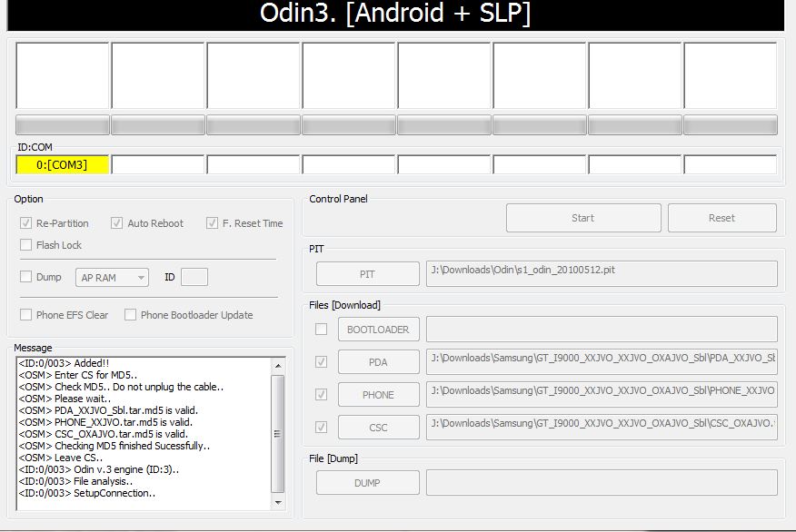Image resolution: width=796 pixels, height=532 pixels.
Task: Click the Start button
Action: point(583,218)
